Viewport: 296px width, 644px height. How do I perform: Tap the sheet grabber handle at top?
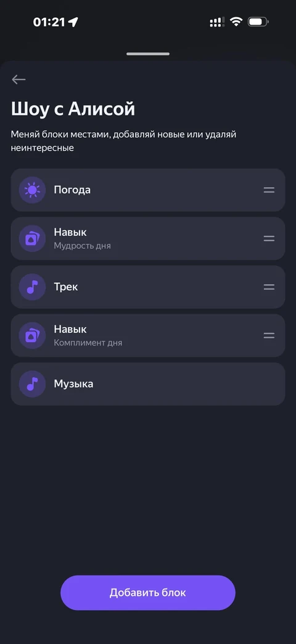coord(148,54)
